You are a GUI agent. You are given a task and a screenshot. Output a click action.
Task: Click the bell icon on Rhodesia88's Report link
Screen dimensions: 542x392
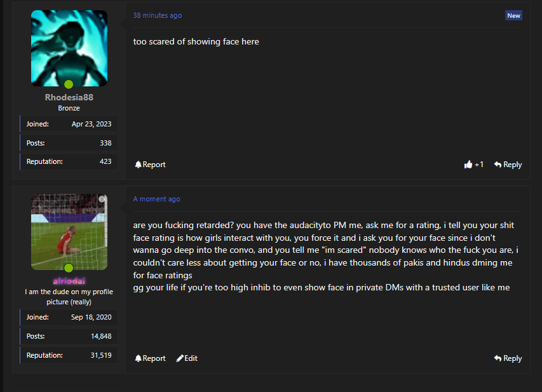coord(139,165)
